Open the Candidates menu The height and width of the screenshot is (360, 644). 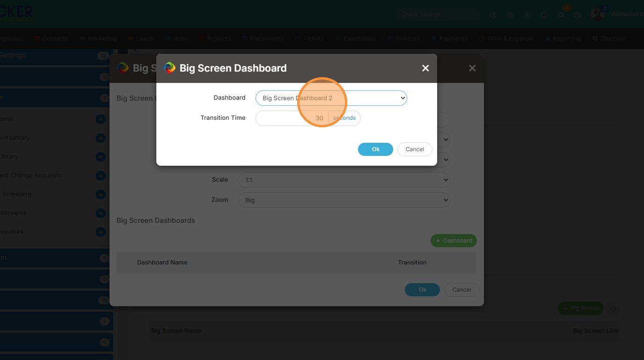[356, 38]
